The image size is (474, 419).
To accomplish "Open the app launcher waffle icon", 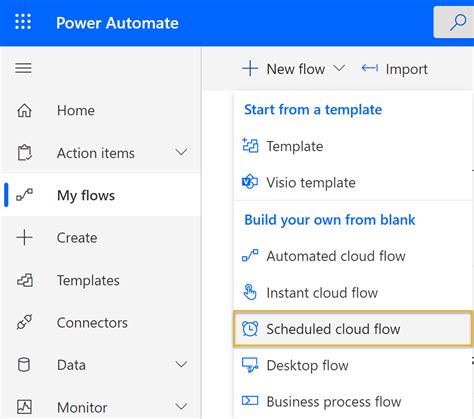I will pyautogui.click(x=23, y=22).
